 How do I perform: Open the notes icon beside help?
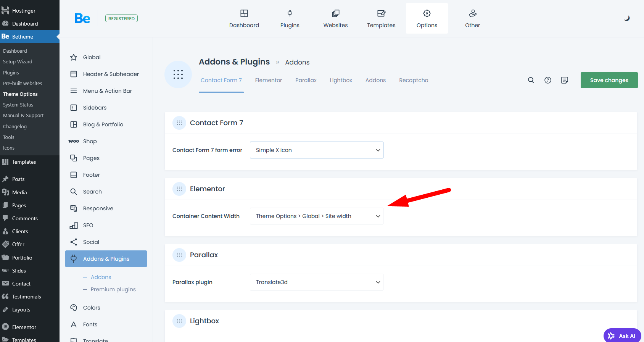click(x=565, y=80)
